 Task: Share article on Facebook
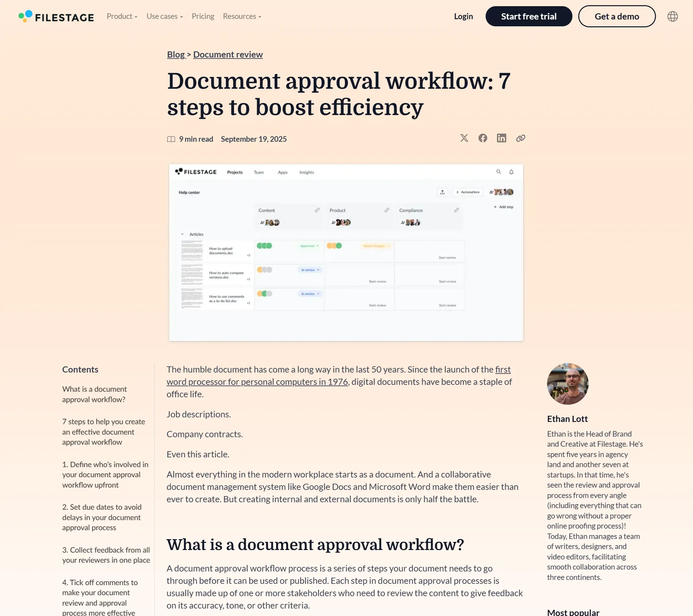[482, 138]
